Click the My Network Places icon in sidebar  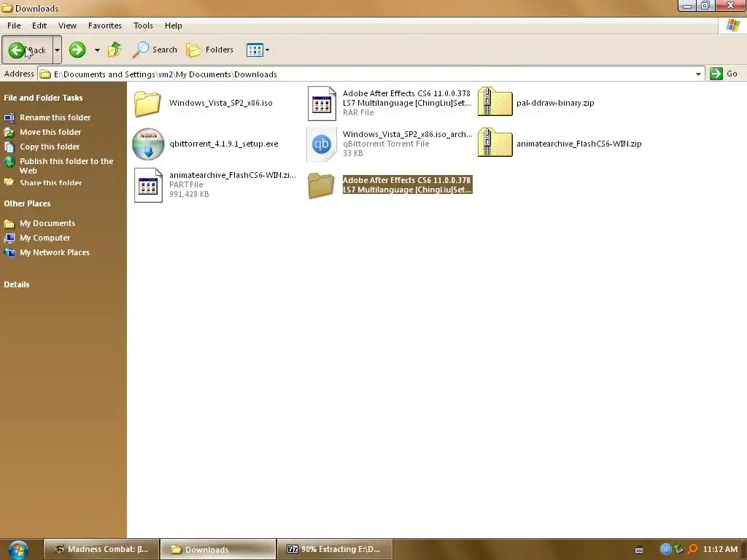pyautogui.click(x=9, y=253)
